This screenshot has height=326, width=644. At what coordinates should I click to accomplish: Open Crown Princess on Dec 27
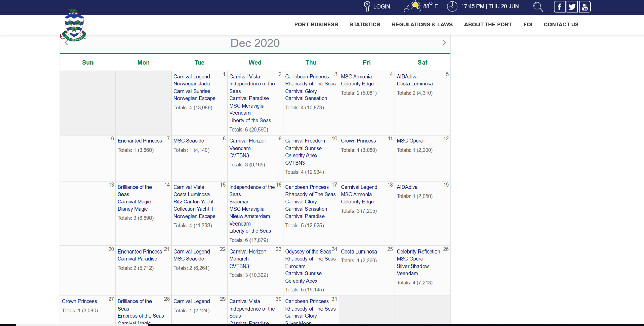point(80,301)
